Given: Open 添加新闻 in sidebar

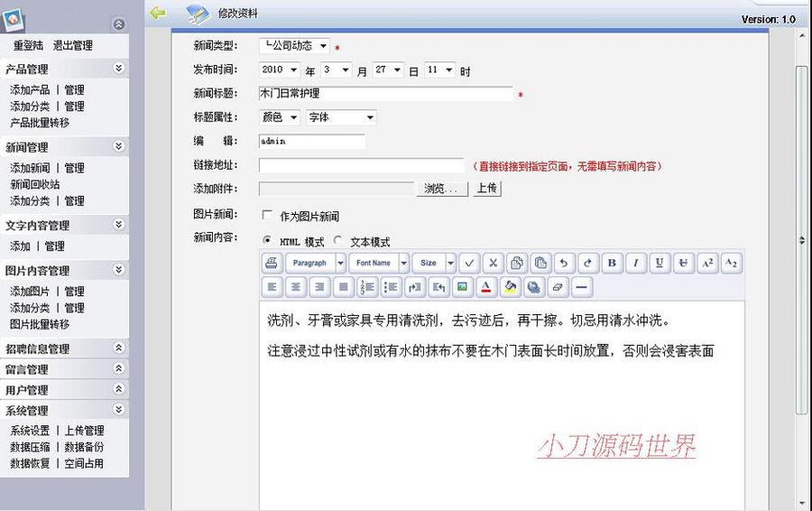Looking at the screenshot, I should point(30,168).
